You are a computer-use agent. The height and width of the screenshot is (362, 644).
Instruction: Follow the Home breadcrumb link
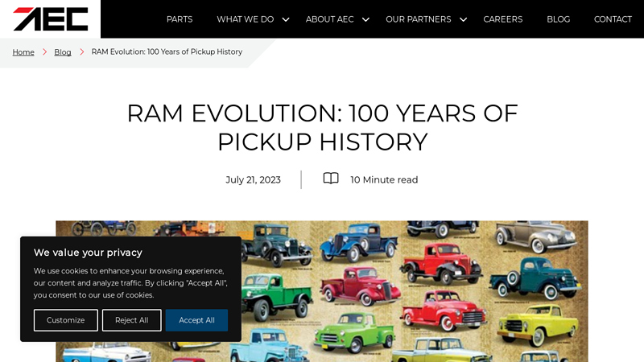tap(23, 52)
